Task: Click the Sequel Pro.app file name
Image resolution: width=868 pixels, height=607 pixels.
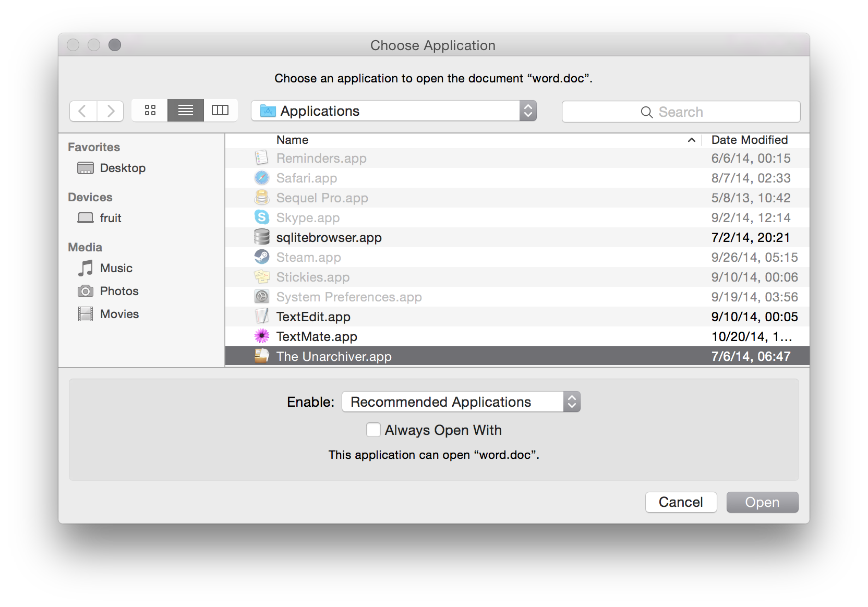Action: 322,198
